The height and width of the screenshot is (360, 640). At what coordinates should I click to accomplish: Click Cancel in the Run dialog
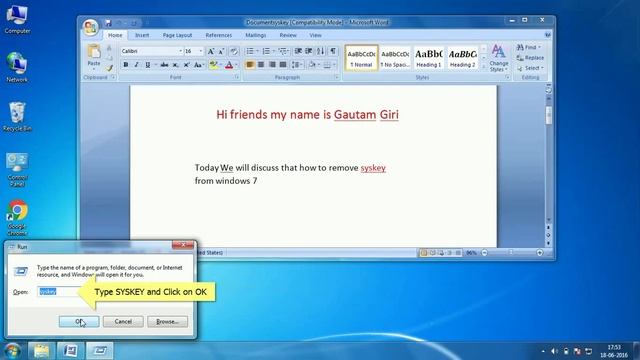123,322
